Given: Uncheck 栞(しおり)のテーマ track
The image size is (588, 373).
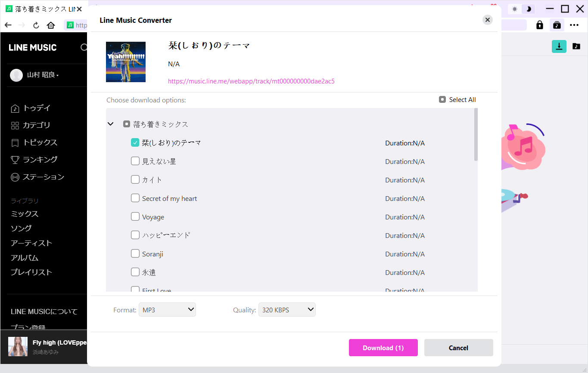Looking at the screenshot, I should click(135, 142).
